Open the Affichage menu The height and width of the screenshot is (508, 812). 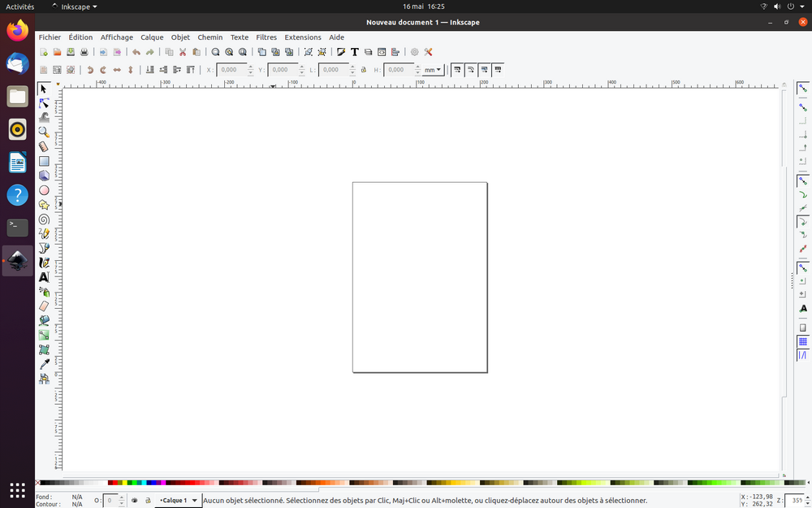pyautogui.click(x=116, y=37)
